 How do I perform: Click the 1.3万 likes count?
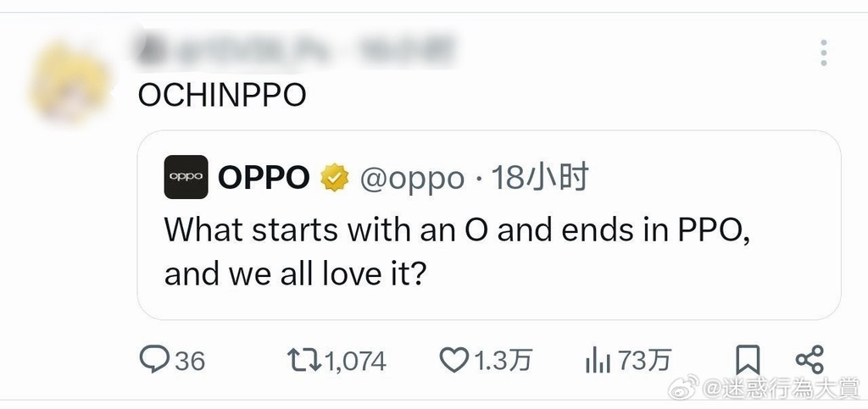[x=502, y=361]
